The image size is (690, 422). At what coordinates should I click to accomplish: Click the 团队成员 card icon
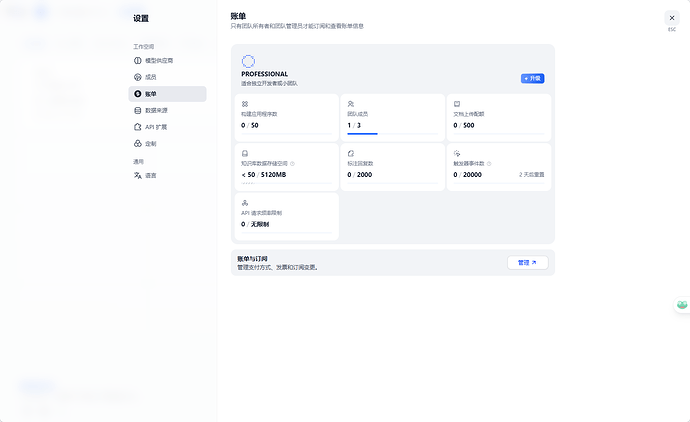point(351,104)
